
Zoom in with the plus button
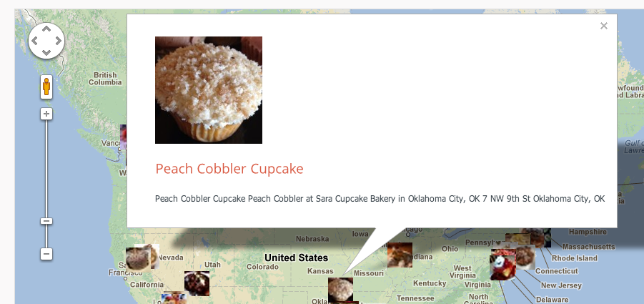[x=46, y=114]
